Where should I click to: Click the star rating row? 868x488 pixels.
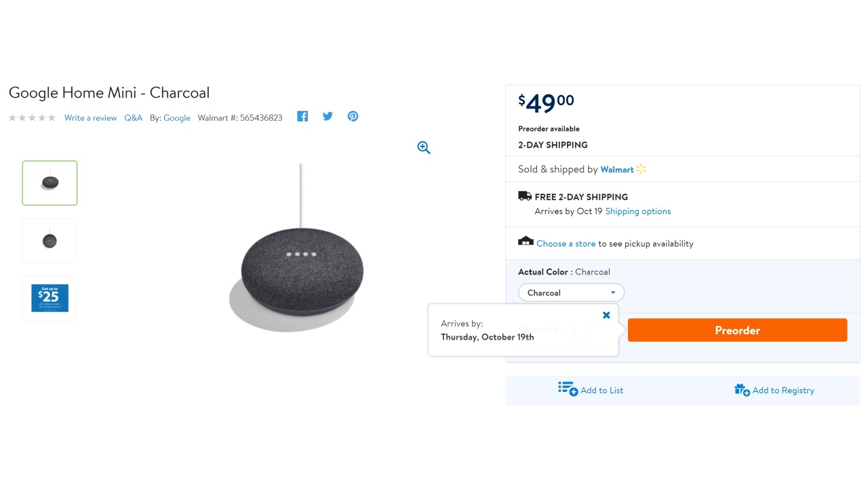coord(32,118)
